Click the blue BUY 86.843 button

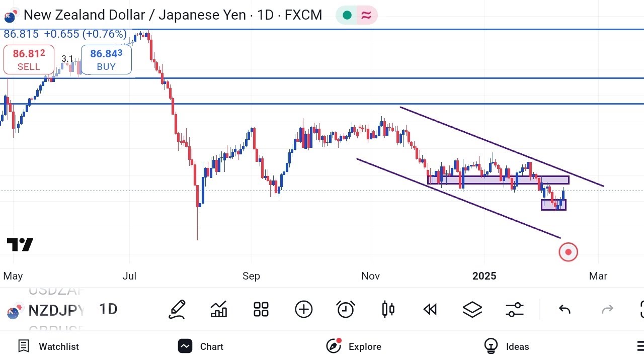(106, 60)
